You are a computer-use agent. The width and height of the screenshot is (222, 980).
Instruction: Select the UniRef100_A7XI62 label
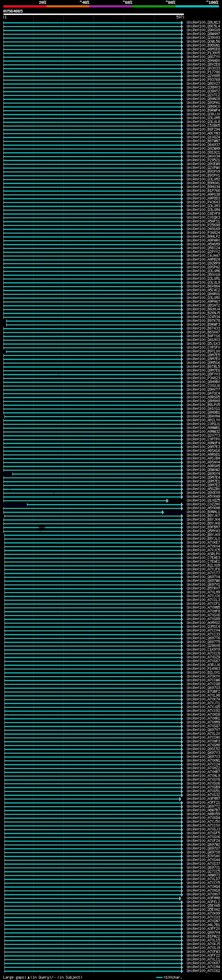(x=203, y=971)
